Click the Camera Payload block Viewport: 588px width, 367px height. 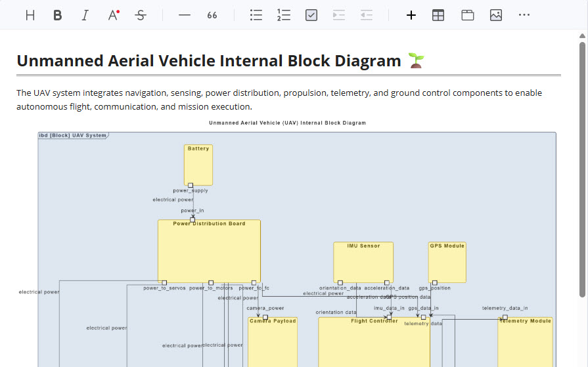pyautogui.click(x=273, y=342)
